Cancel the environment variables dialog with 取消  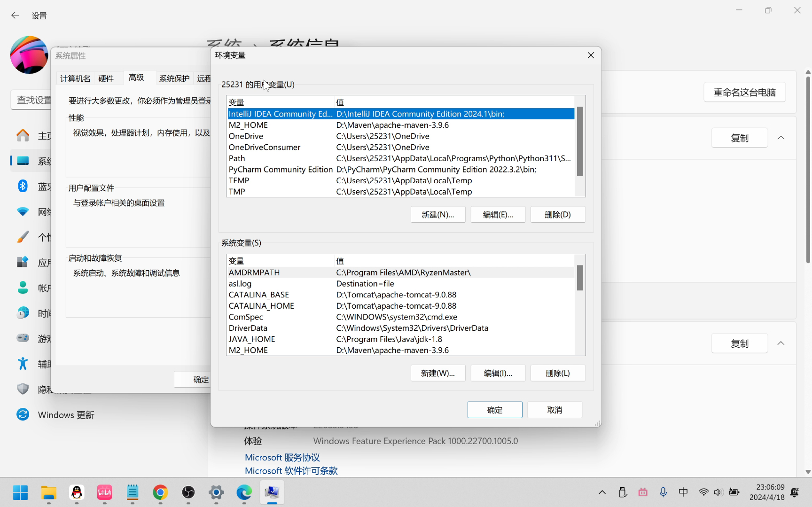554,410
